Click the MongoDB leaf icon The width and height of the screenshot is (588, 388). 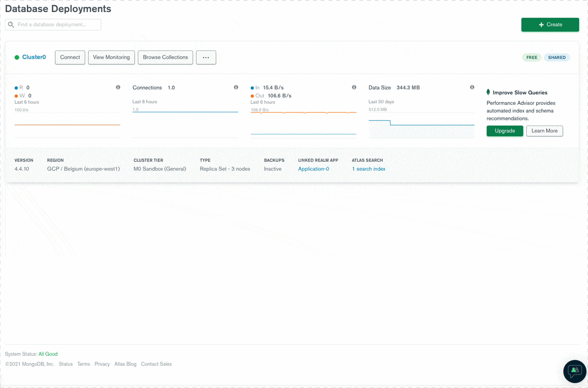click(488, 92)
